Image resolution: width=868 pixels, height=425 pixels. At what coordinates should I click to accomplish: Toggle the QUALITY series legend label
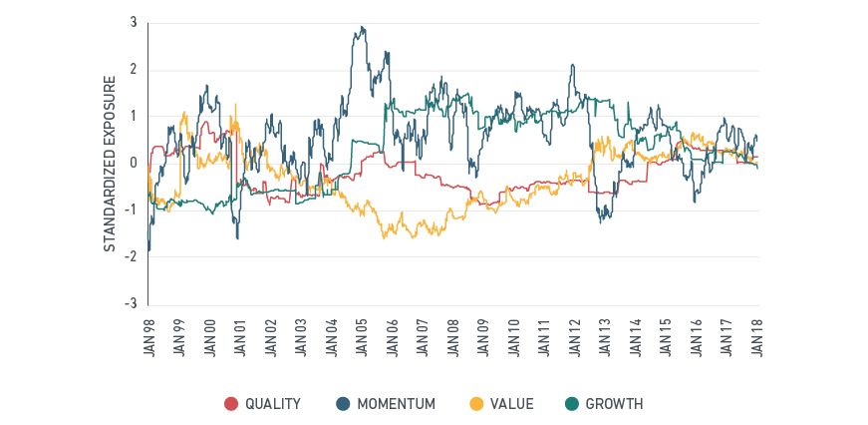273,404
